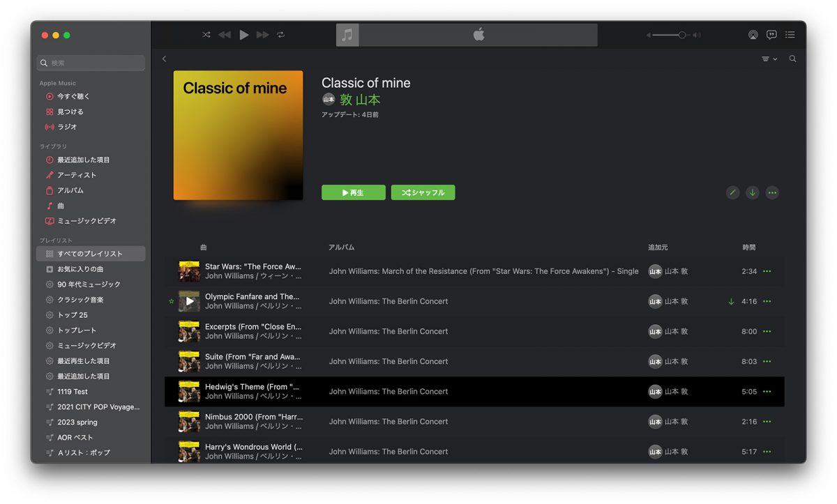Click the sidebar 検索 search field
The height and width of the screenshot is (504, 837).
91,63
